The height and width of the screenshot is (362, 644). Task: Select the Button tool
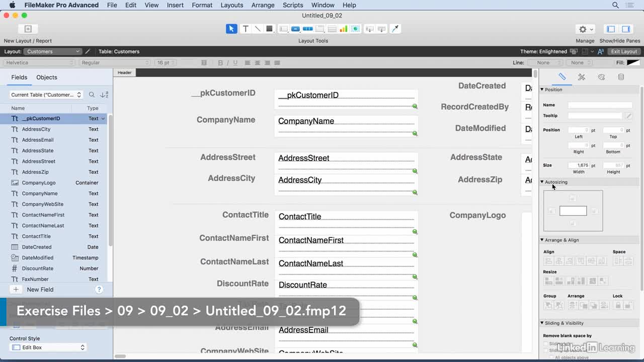coord(295,29)
